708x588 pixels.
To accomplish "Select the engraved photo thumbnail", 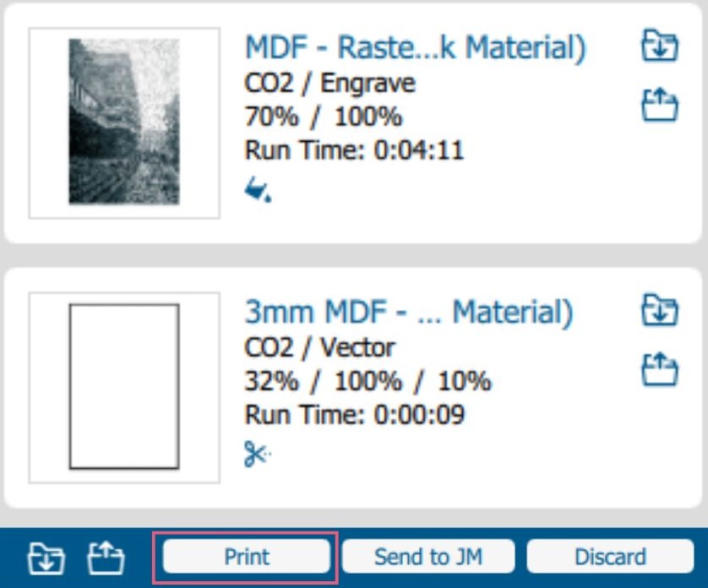I will [124, 122].
